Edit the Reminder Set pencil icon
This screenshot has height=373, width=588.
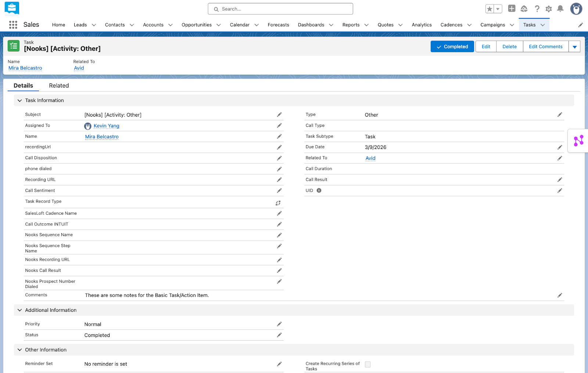[279, 364]
